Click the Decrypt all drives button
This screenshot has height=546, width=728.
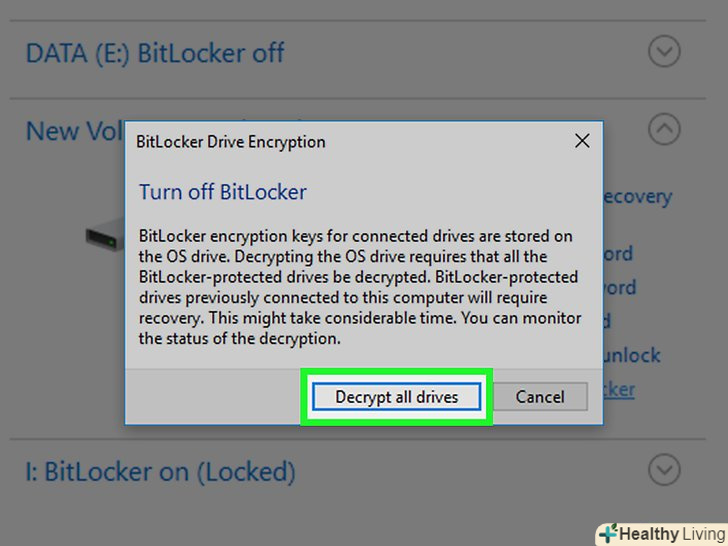pos(397,397)
